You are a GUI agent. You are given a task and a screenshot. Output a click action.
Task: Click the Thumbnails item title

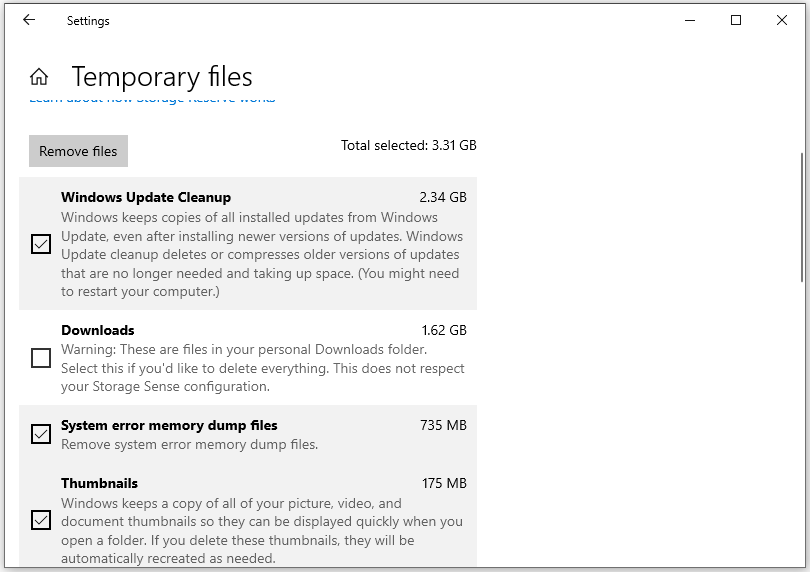[99, 484]
